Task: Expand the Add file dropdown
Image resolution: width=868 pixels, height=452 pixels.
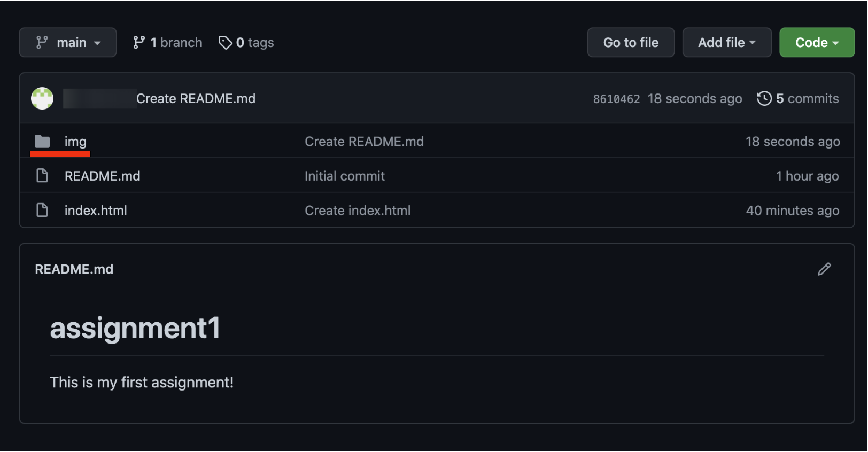Action: (726, 43)
